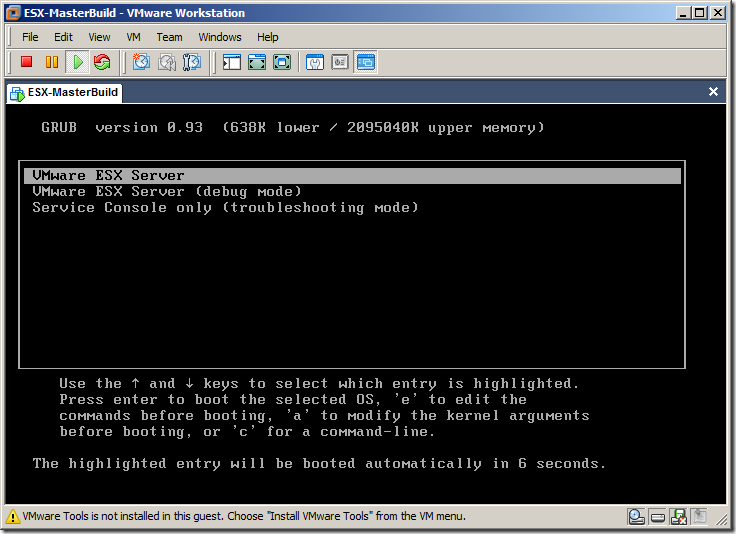Viewport: 736px width, 534px height.
Task: Open the Team menu
Action: [x=169, y=37]
